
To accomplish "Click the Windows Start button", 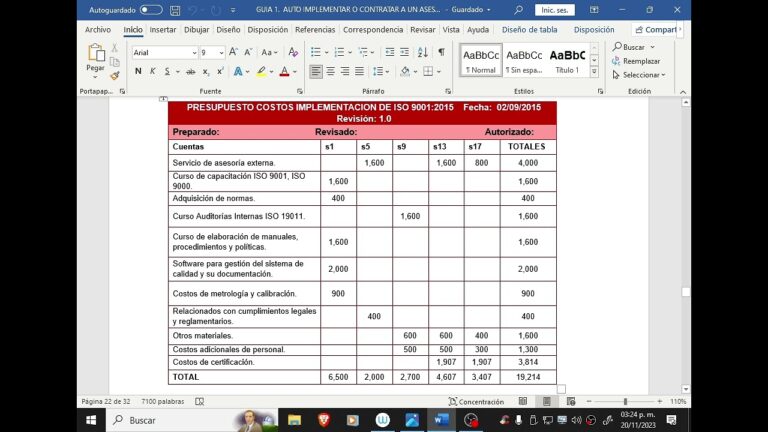I will click(91, 420).
